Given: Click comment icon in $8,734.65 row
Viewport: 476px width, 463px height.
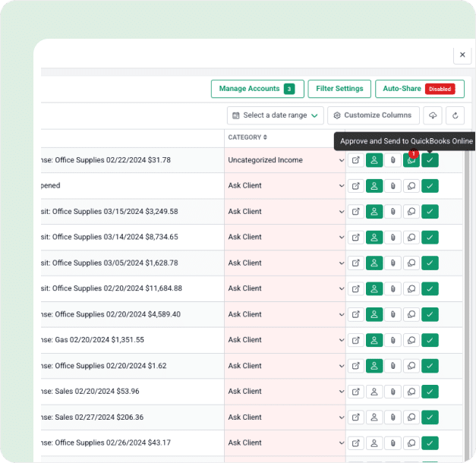Looking at the screenshot, I should (x=411, y=237).
